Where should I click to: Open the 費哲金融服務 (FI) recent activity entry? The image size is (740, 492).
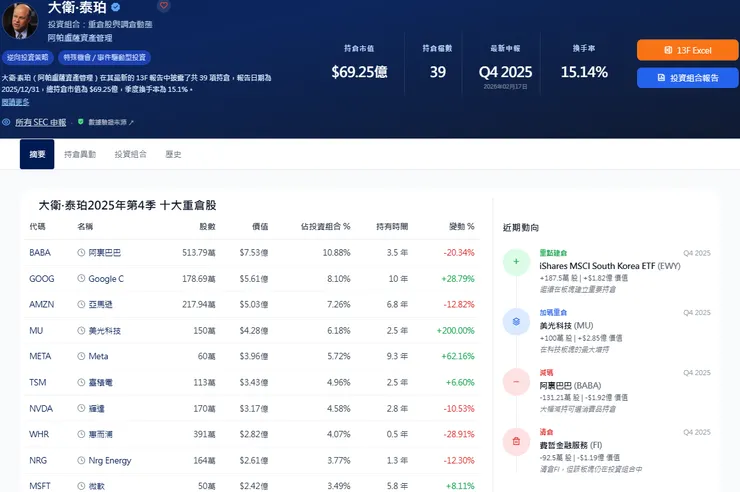click(571, 445)
